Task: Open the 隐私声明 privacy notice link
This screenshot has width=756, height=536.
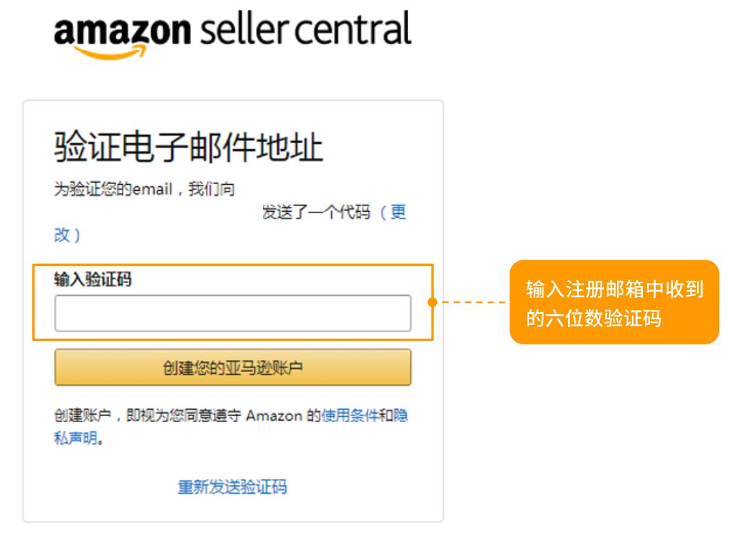Action: (x=76, y=438)
